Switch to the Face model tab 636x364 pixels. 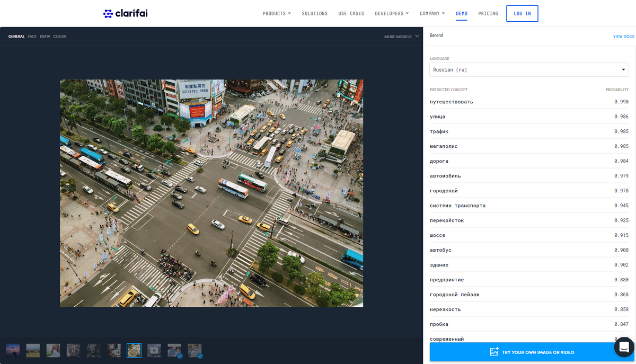32,37
